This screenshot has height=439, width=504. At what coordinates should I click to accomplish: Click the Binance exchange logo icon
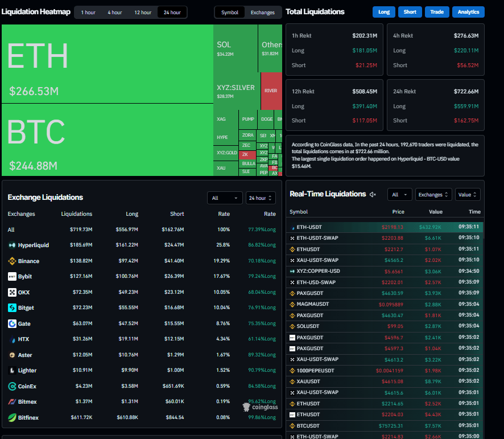coord(12,261)
